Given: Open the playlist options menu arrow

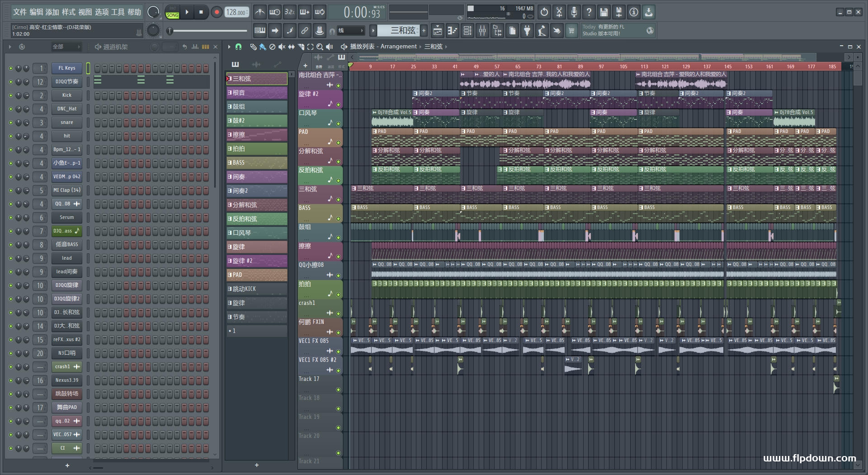Looking at the screenshot, I should click(229, 47).
